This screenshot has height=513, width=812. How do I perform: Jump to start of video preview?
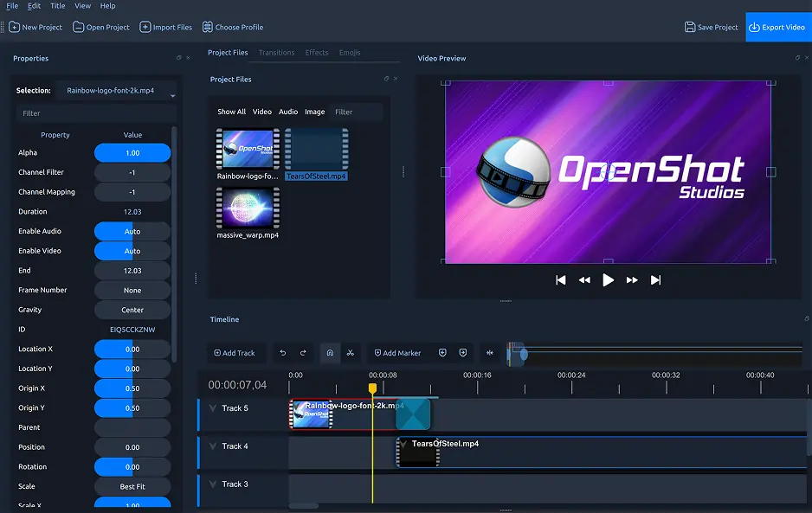tap(561, 280)
